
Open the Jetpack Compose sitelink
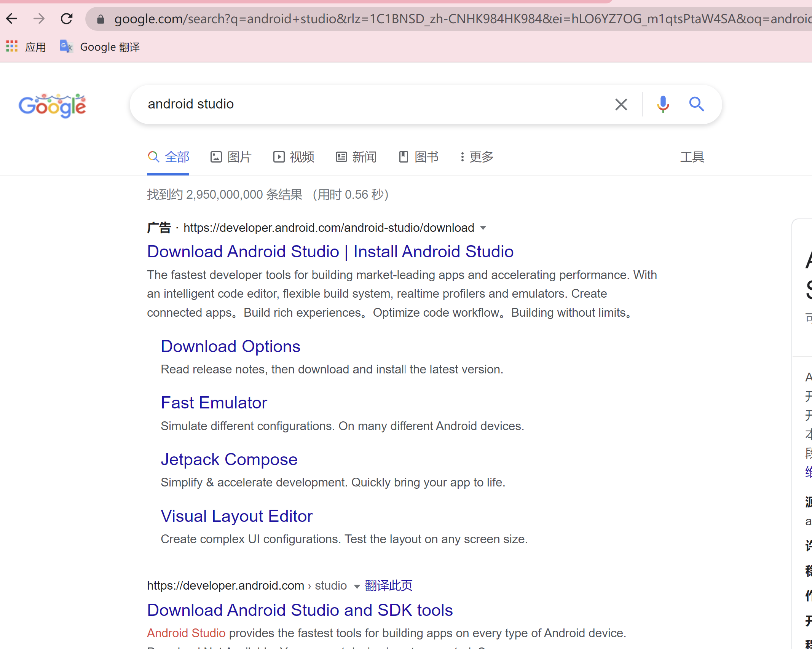(x=229, y=459)
